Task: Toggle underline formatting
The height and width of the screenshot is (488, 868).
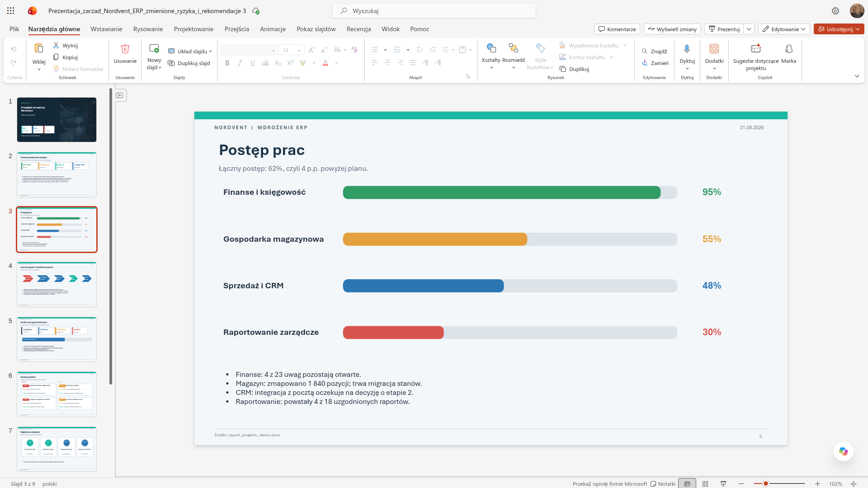Action: pos(253,63)
